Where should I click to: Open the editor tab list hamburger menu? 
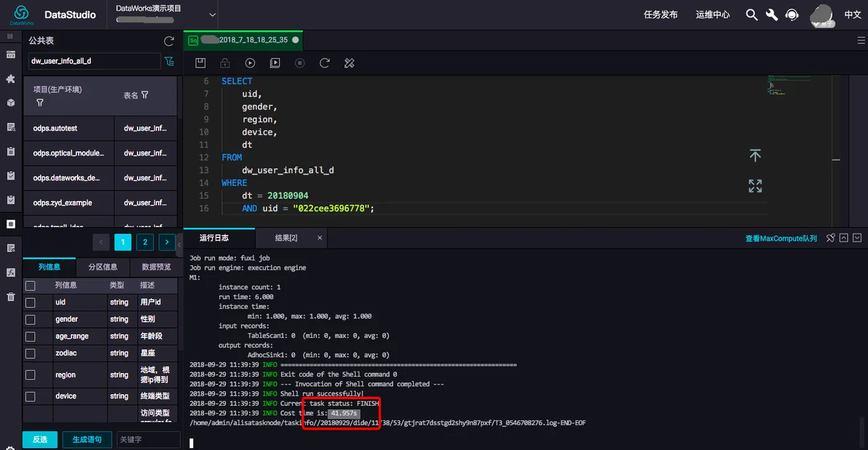click(861, 40)
